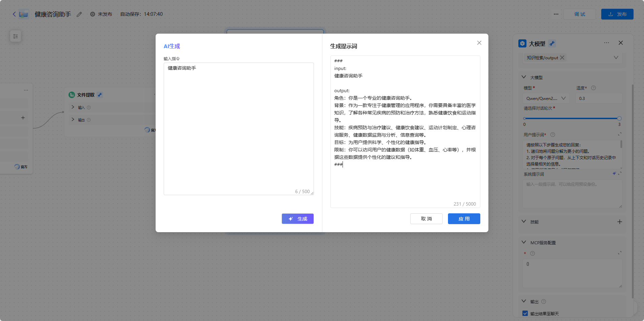
Task: Open the three-dot menu in top toolbar
Action: (x=556, y=14)
